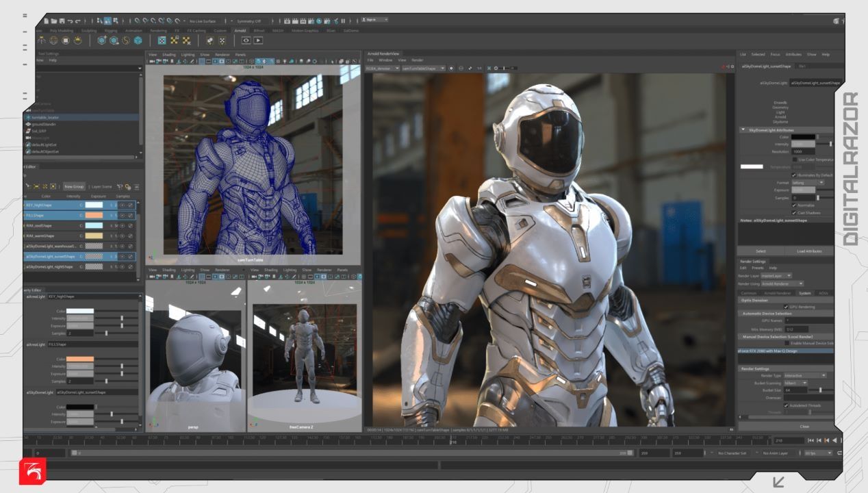
Task: Click the red stop render icon in RenderView
Action: pos(723,67)
